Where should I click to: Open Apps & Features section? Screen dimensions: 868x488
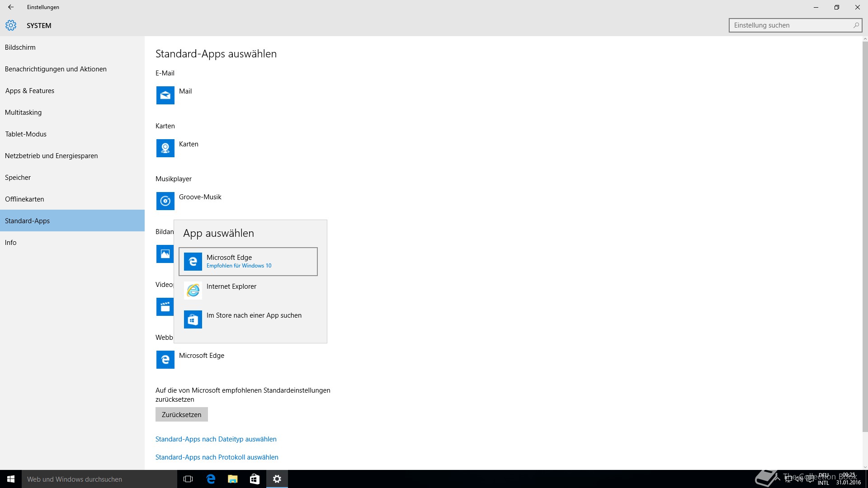(72, 90)
